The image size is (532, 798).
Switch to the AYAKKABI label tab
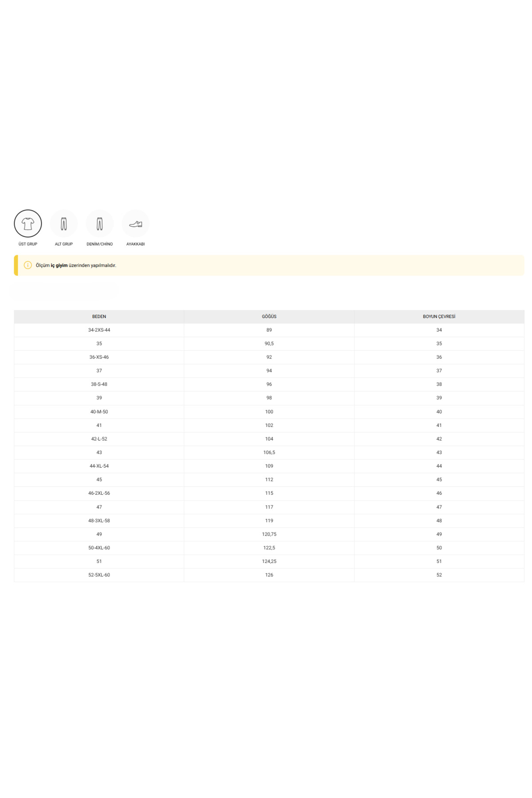[136, 244]
